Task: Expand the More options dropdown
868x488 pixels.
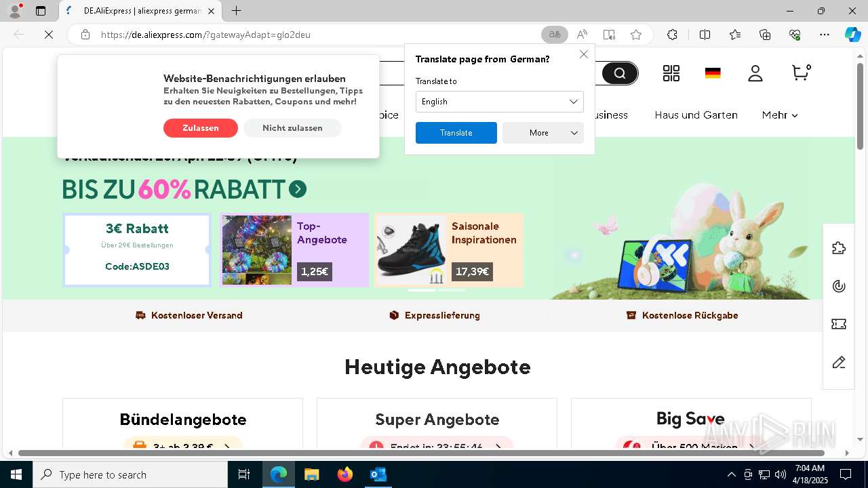Action: click(x=543, y=133)
